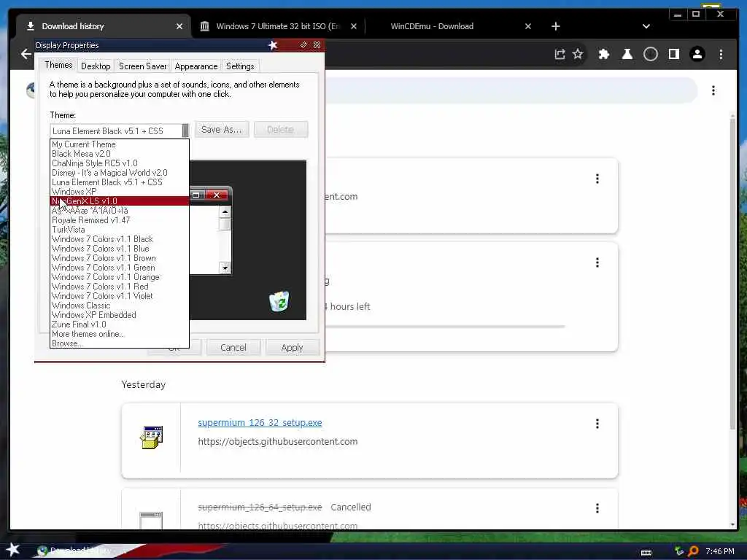The width and height of the screenshot is (747, 560).
Task: Click the circular extension icon in toolbar
Action: [x=650, y=54]
